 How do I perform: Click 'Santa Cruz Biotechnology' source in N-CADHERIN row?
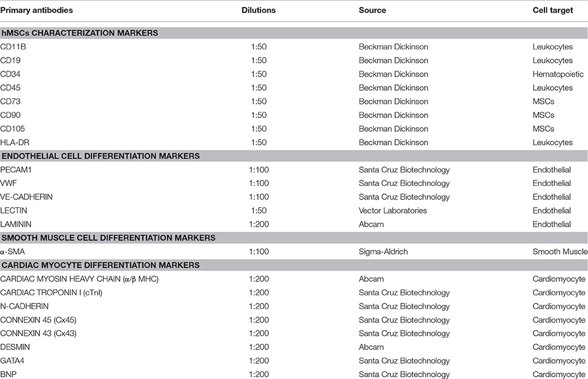404,306
